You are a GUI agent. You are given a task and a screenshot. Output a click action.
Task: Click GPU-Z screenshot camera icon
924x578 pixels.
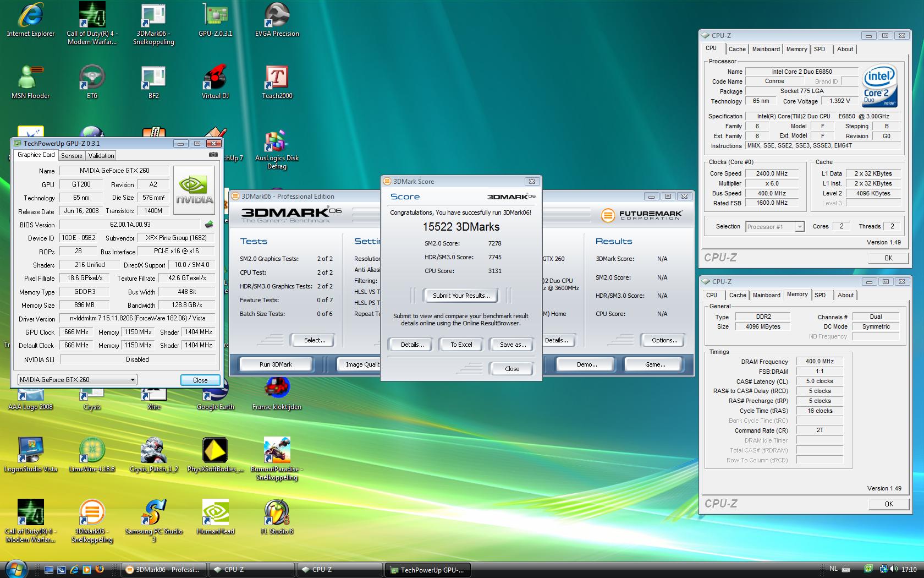213,155
